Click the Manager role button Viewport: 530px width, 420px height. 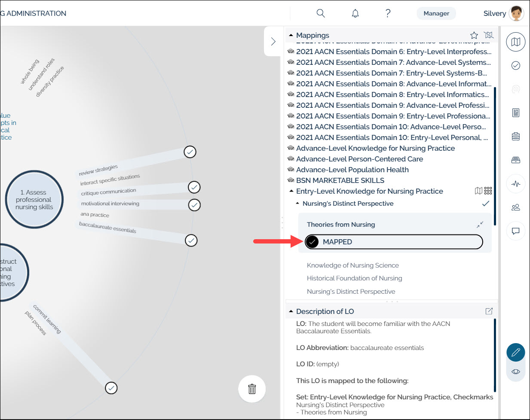click(436, 13)
